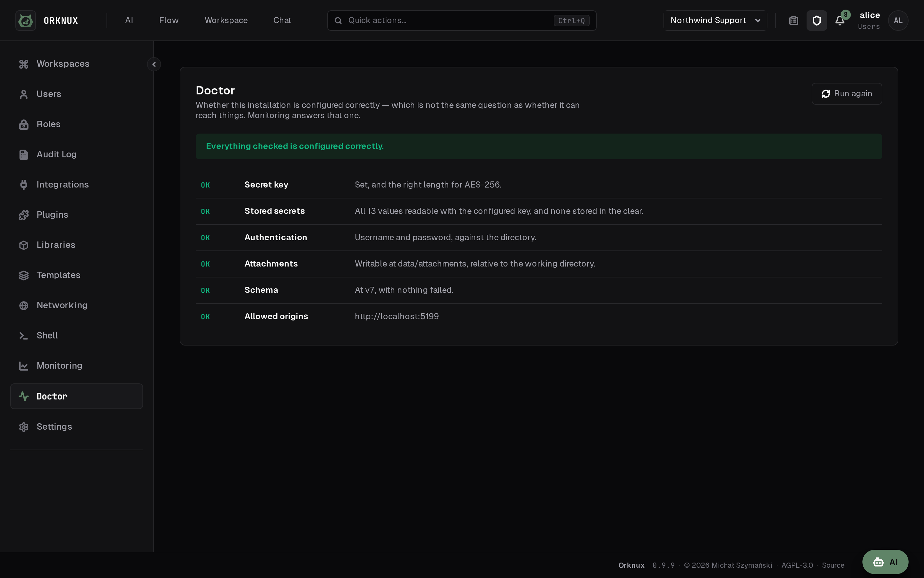924x578 pixels.
Task: Open the Plugins puzzle icon
Action: [24, 215]
